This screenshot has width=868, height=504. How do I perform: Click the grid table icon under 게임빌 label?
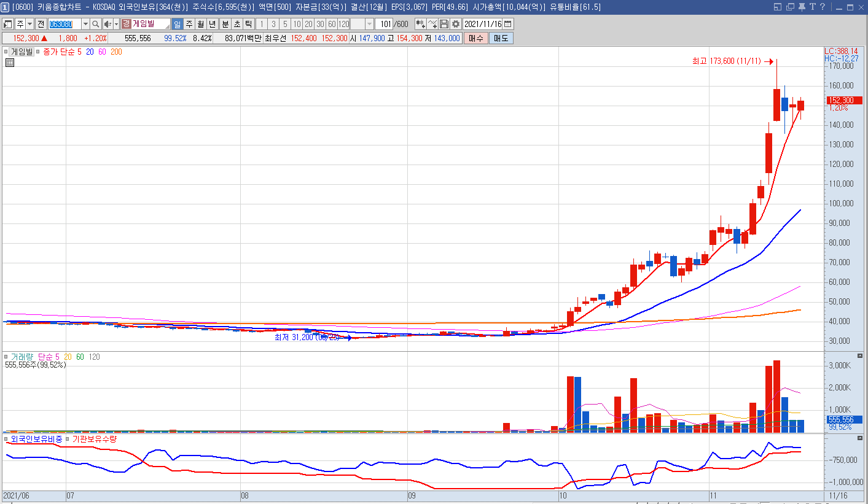10,63
